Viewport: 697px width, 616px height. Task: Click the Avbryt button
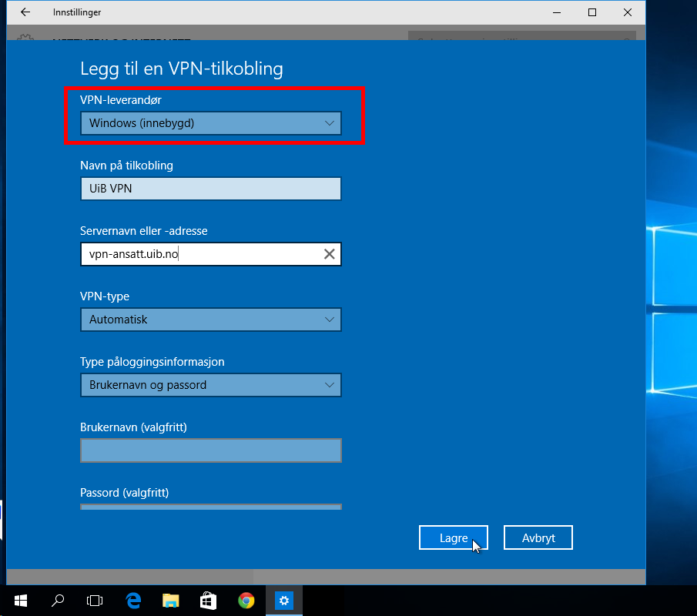click(x=538, y=538)
